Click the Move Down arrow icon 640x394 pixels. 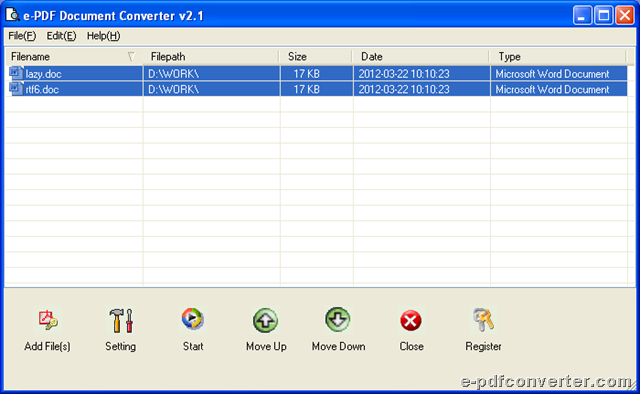pyautogui.click(x=338, y=319)
